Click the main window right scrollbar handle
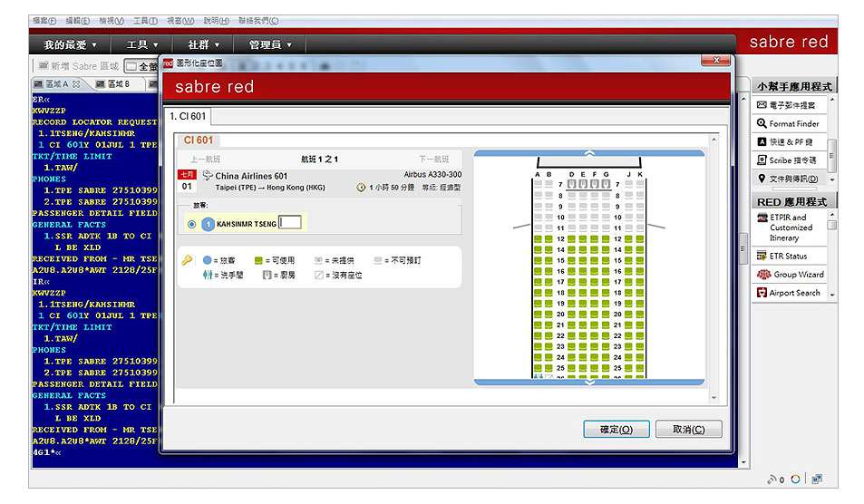The image size is (864, 504). 743,248
